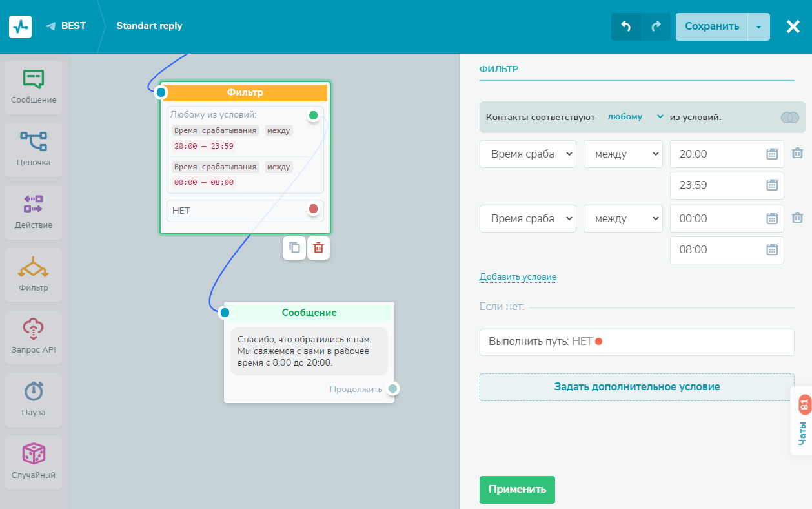Delete the filter block with red trash
The height and width of the screenshot is (509, 812).
tap(318, 248)
